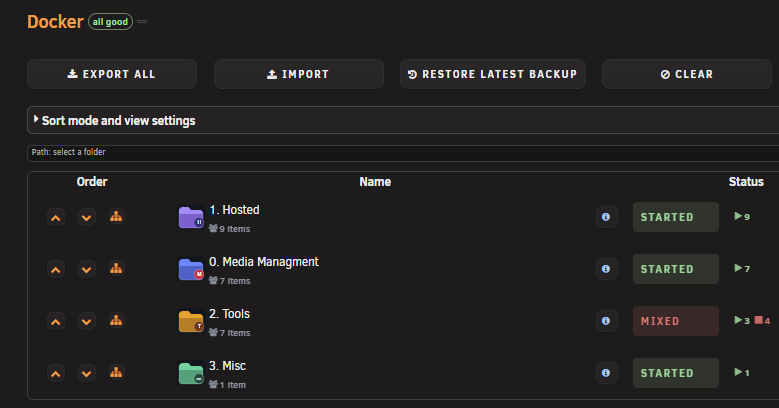The width and height of the screenshot is (779, 408).
Task: Click the running count 9 play icon
Action: 738,216
